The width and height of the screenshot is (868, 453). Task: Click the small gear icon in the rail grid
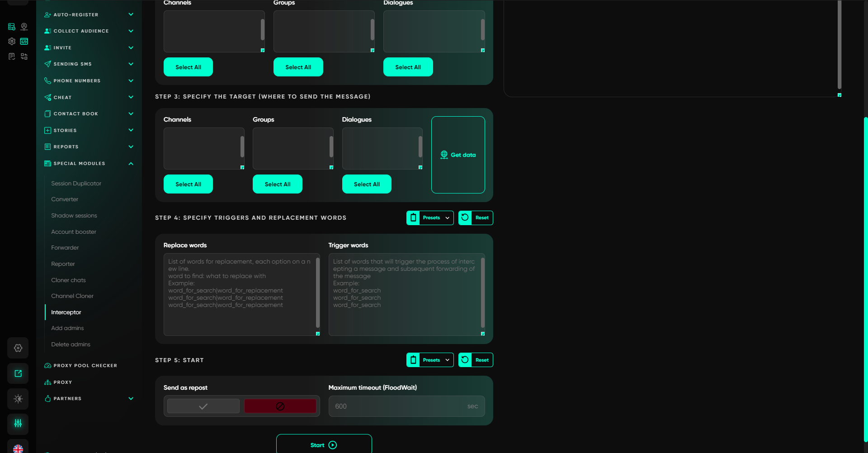(12, 41)
